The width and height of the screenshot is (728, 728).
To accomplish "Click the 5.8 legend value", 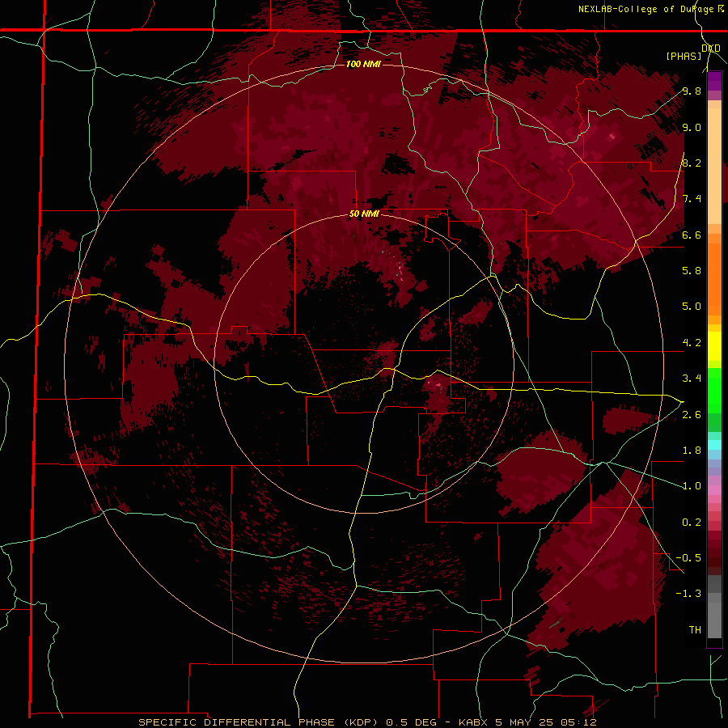I will (692, 270).
